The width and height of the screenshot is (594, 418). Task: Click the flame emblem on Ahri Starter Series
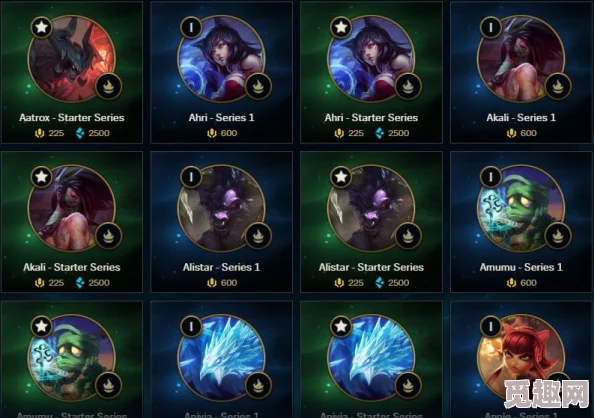(408, 86)
